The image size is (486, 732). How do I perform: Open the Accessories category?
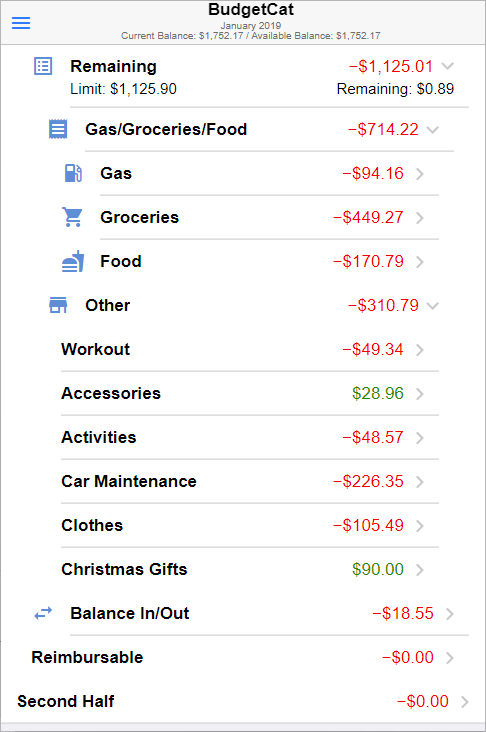click(250, 394)
